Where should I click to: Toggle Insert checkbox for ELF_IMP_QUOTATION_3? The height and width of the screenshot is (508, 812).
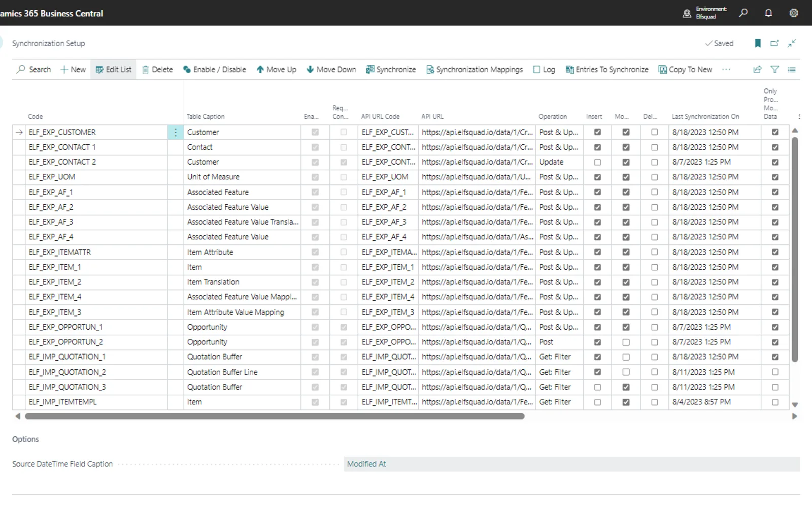[597, 387]
